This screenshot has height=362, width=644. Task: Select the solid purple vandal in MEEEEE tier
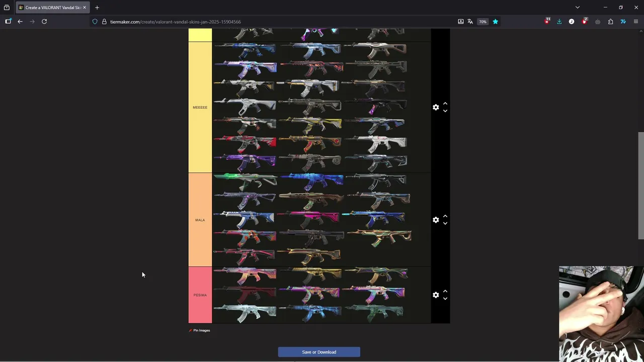tap(245, 163)
